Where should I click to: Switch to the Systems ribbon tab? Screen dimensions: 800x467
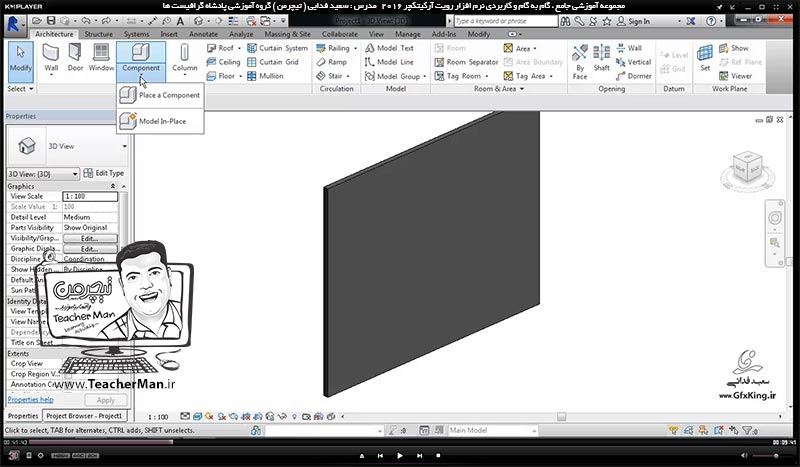[137, 34]
